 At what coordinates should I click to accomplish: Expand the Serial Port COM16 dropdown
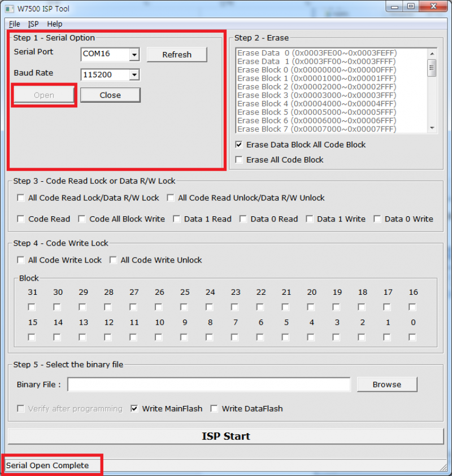click(x=134, y=55)
